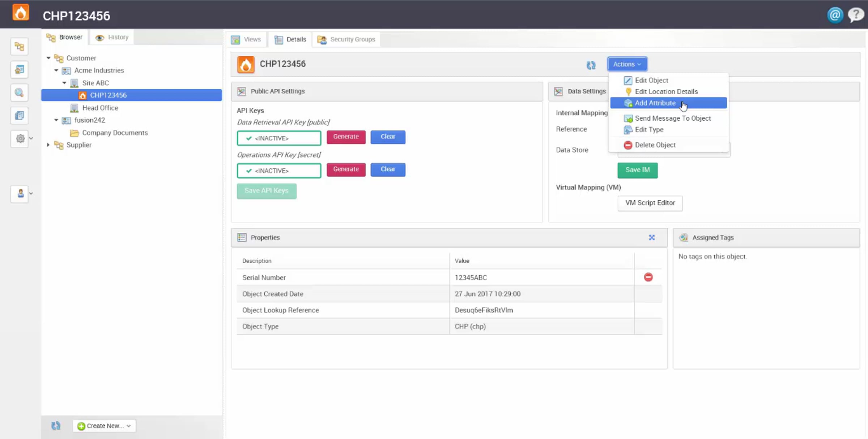Choose Delete Object in the Actions menu

(x=655, y=145)
